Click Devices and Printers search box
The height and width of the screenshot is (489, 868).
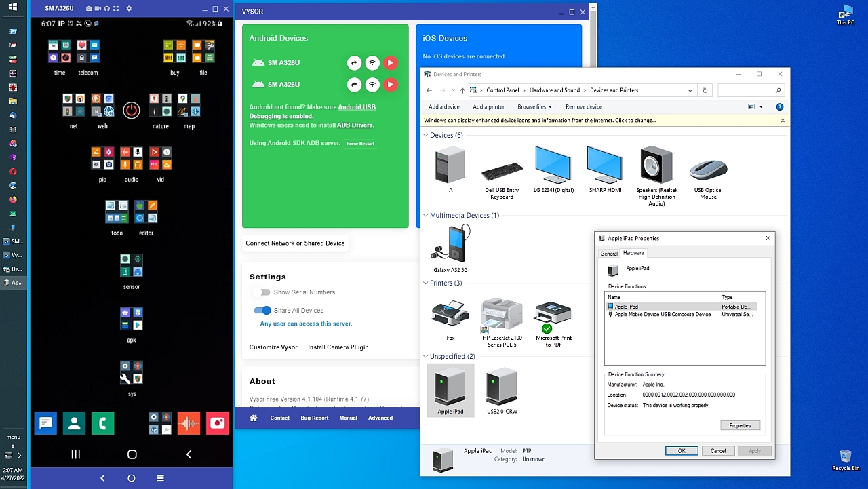(751, 90)
